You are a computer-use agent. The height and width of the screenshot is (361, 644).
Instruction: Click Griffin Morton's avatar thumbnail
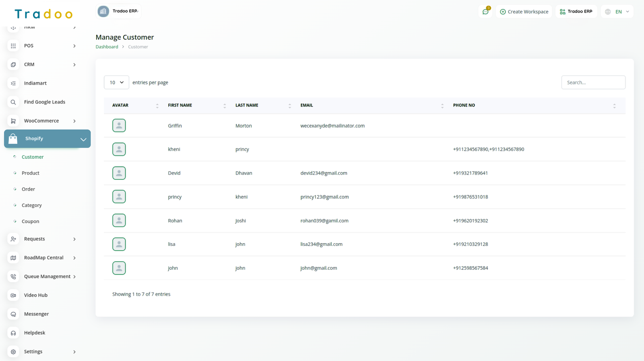119,125
